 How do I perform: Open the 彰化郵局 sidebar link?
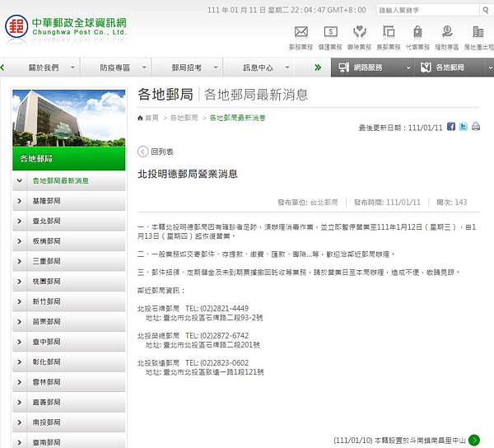click(47, 362)
